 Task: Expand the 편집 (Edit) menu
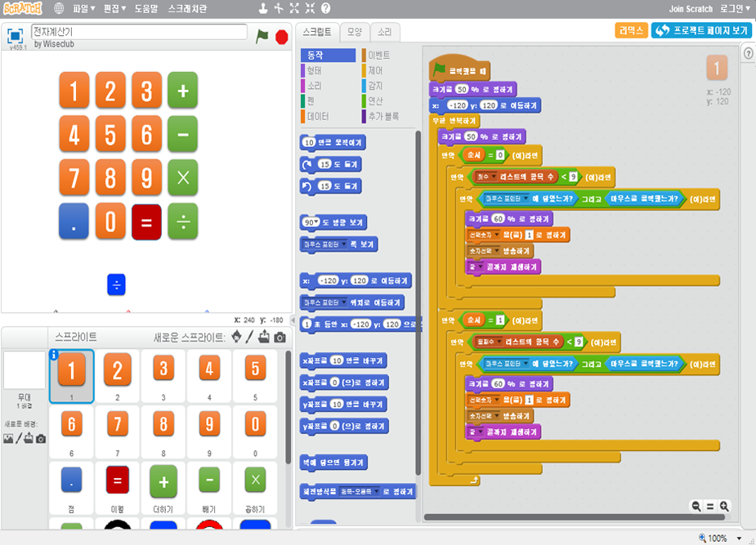(x=114, y=8)
